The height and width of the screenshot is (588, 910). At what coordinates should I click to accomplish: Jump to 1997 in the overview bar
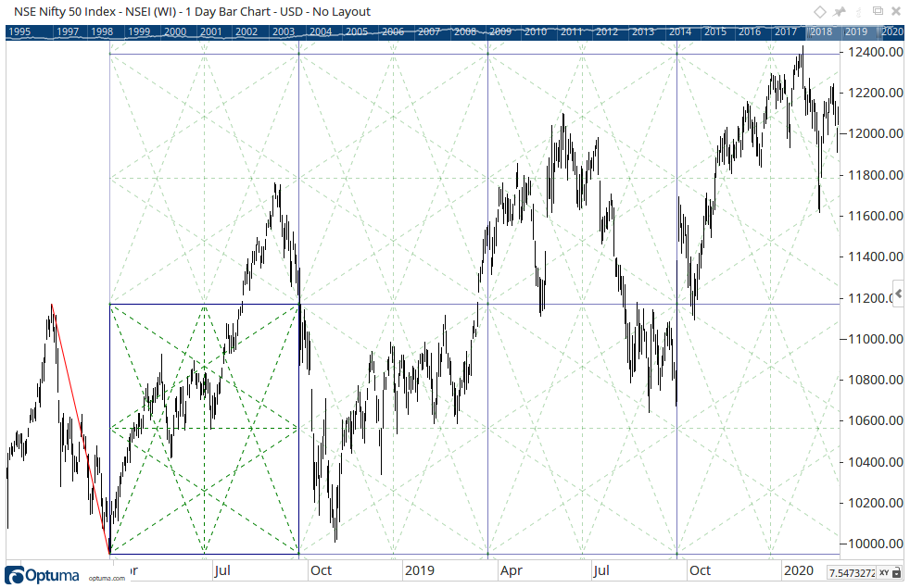pos(68,31)
